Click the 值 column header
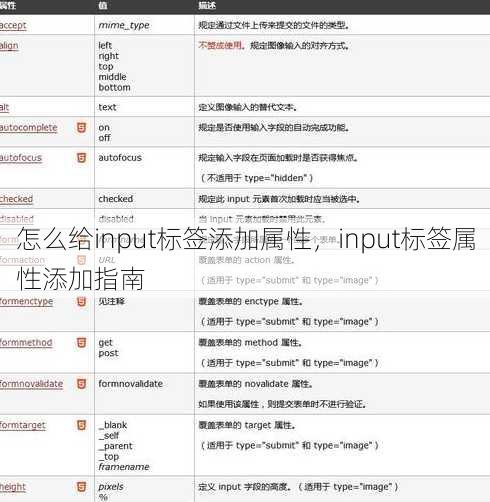The width and height of the screenshot is (490, 502). tap(103, 6)
